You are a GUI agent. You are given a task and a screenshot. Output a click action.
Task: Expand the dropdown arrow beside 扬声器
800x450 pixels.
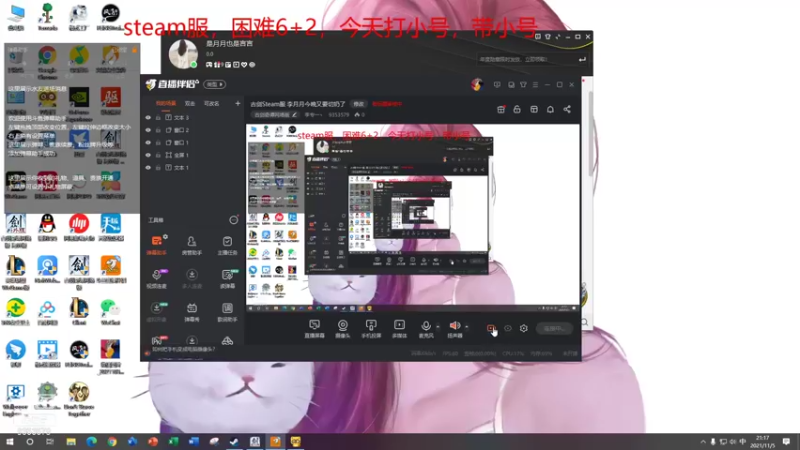click(x=466, y=327)
